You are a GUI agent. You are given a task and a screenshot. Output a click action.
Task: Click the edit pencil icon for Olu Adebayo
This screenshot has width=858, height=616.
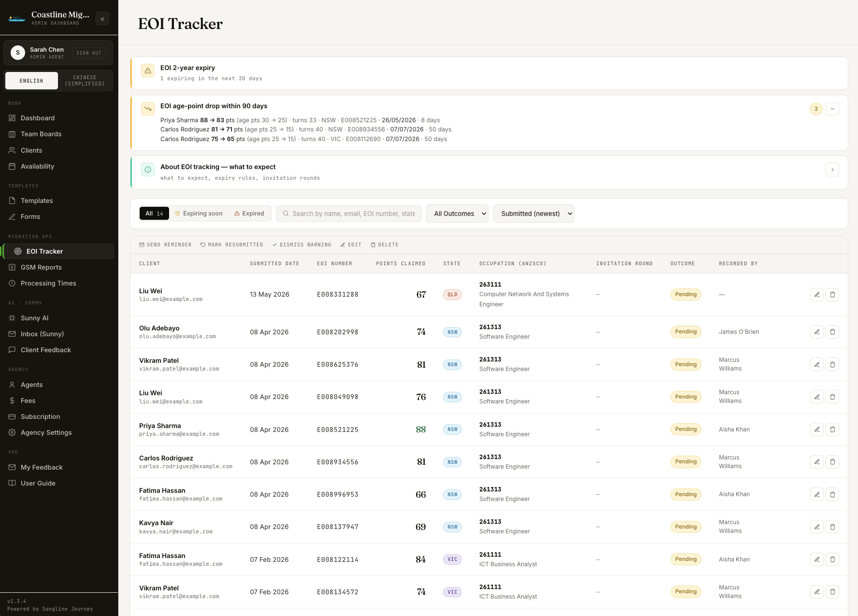tap(817, 332)
